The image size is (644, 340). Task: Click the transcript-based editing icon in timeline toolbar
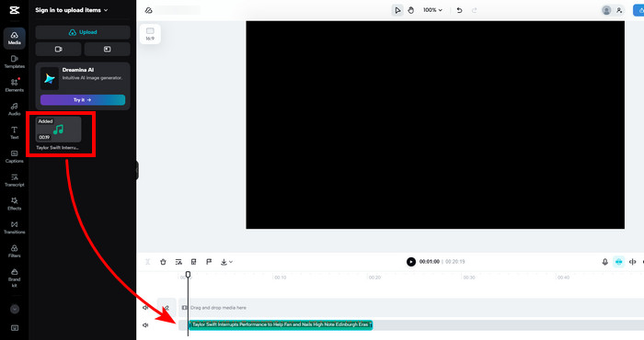click(178, 262)
